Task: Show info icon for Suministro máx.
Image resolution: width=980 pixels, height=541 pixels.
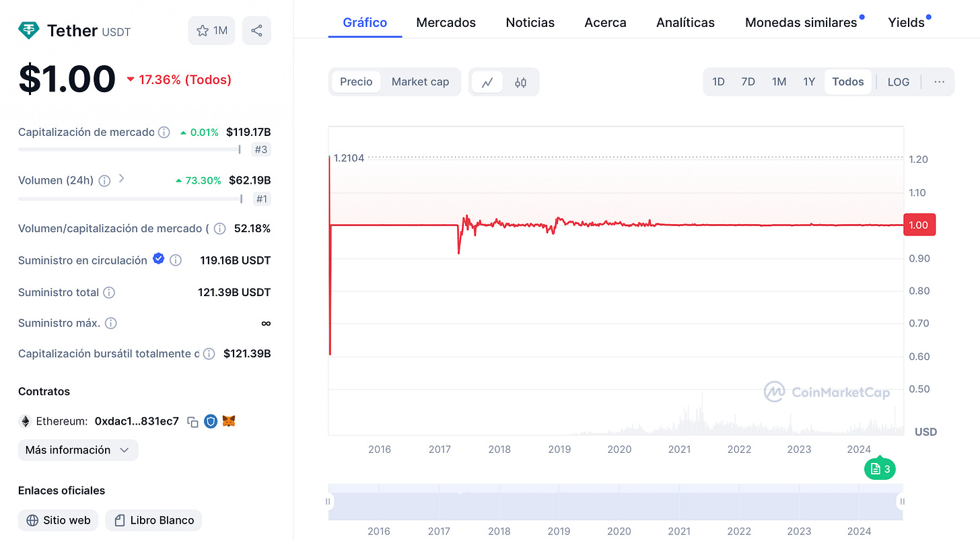Action: point(111,323)
